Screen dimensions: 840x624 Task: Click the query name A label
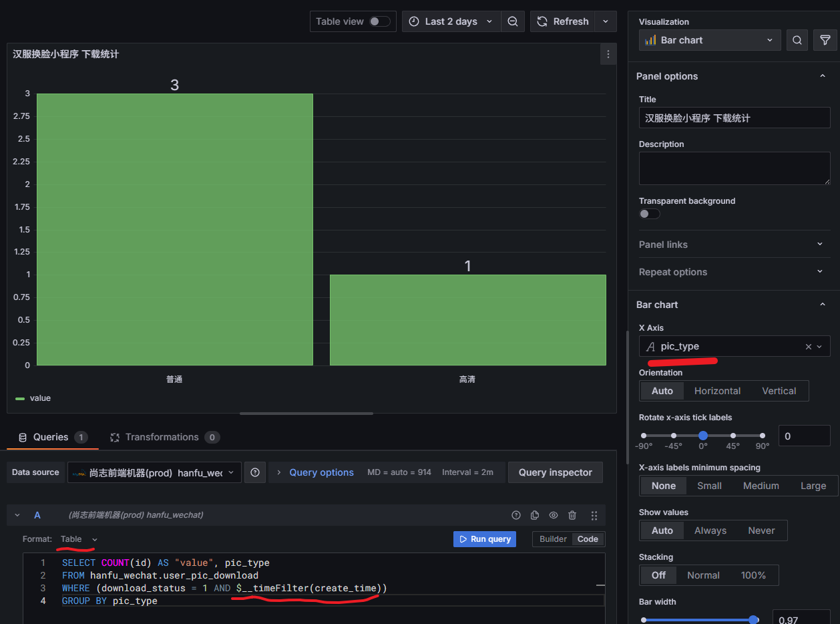coord(37,515)
